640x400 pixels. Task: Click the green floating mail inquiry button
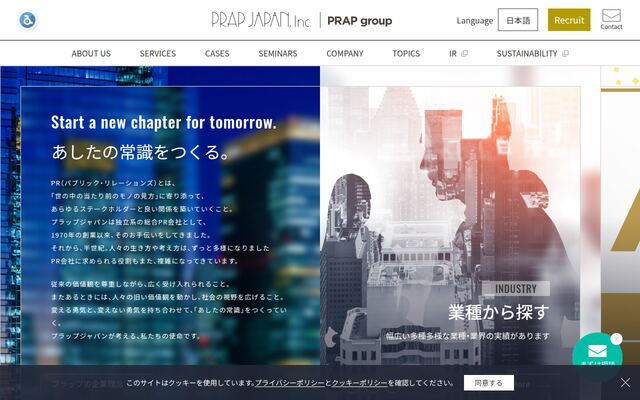pos(597,352)
